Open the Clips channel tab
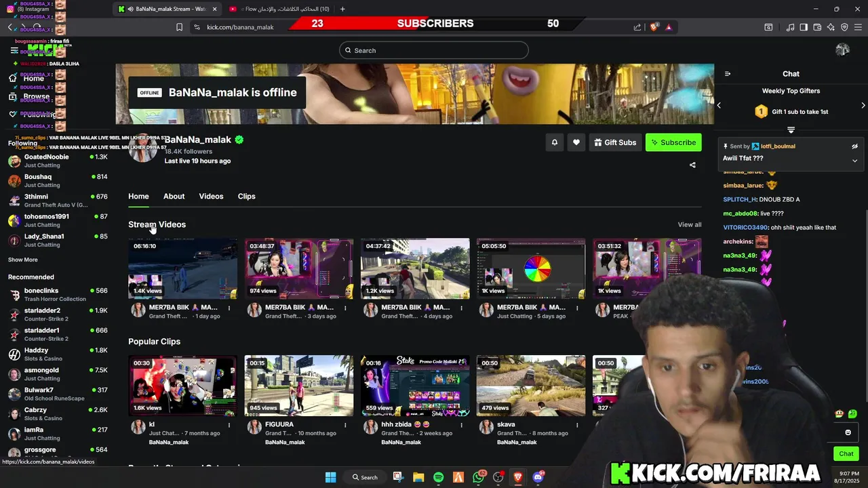Viewport: 868px width, 488px height. 246,196
